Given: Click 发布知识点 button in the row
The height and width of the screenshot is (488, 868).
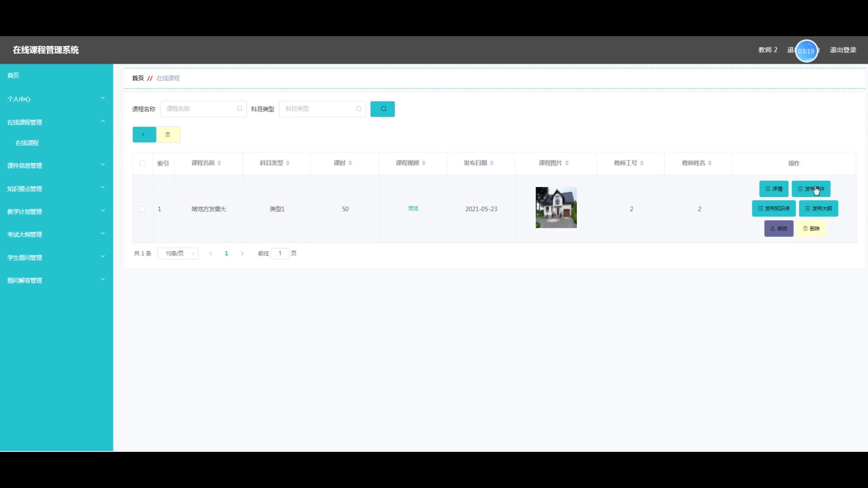Looking at the screenshot, I should [774, 209].
